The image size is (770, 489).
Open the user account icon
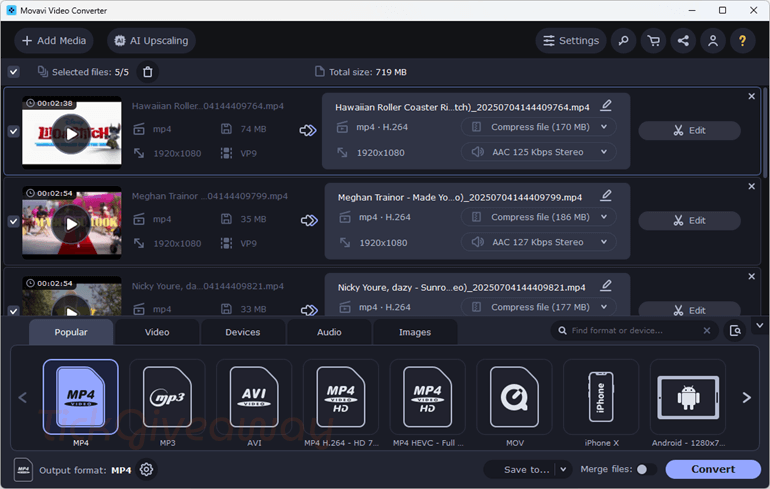[713, 41]
